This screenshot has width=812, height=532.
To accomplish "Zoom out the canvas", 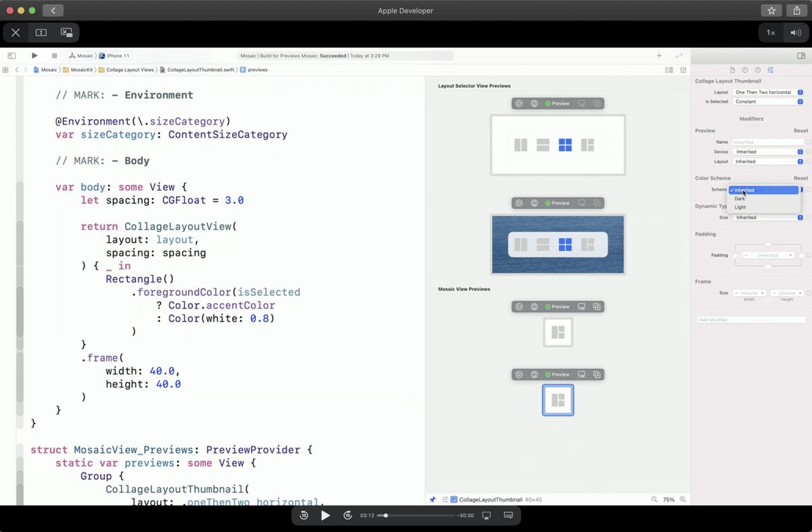I will pos(654,500).
